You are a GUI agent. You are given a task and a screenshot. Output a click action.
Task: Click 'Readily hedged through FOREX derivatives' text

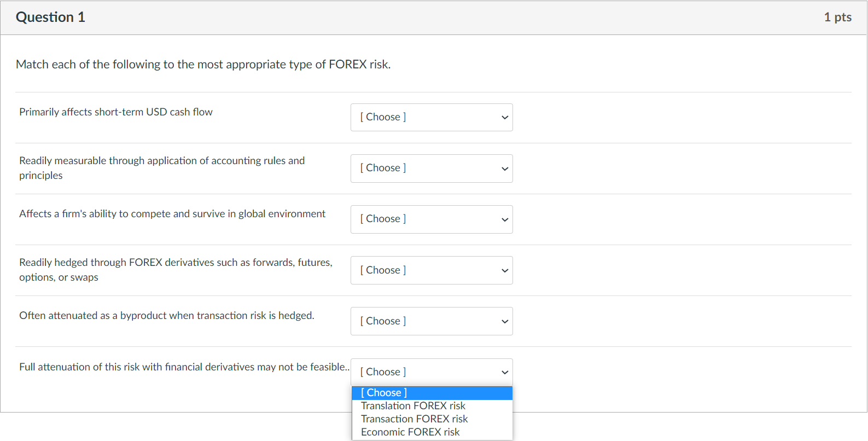point(176,270)
